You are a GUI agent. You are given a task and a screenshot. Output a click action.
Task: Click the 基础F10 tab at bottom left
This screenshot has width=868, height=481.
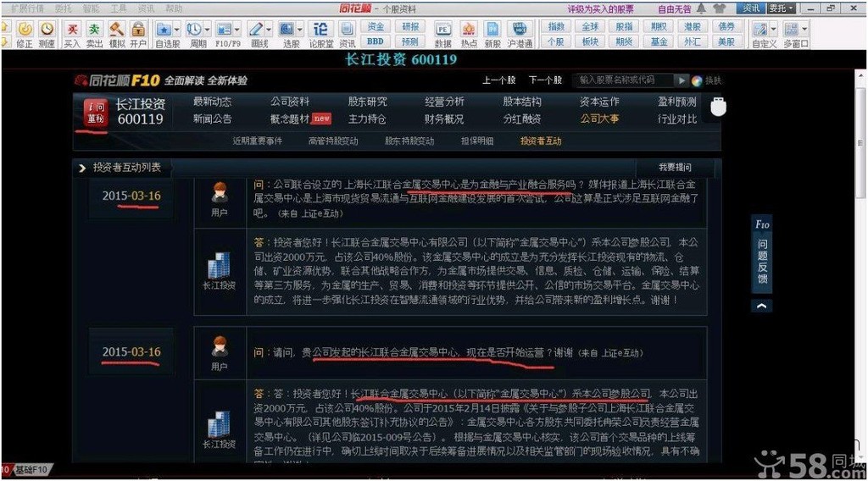coord(31,470)
